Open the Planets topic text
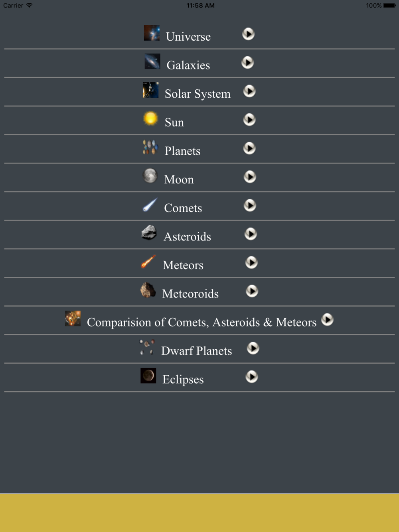The height and width of the screenshot is (532, 399). click(x=182, y=151)
